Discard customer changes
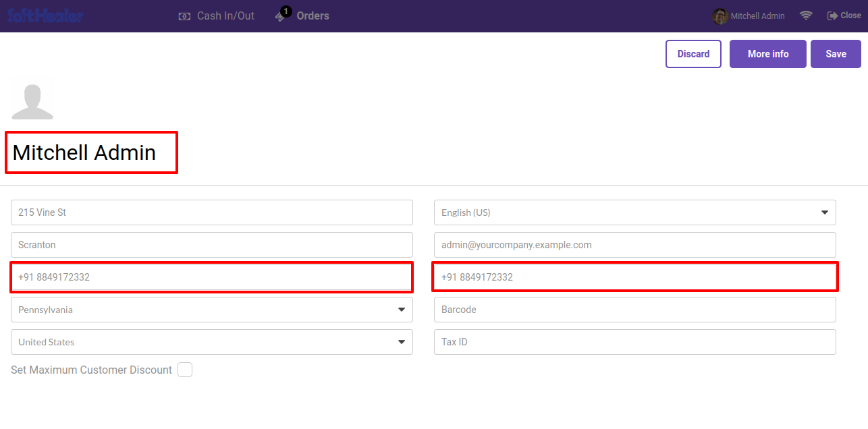The height and width of the screenshot is (429, 868). click(x=693, y=54)
